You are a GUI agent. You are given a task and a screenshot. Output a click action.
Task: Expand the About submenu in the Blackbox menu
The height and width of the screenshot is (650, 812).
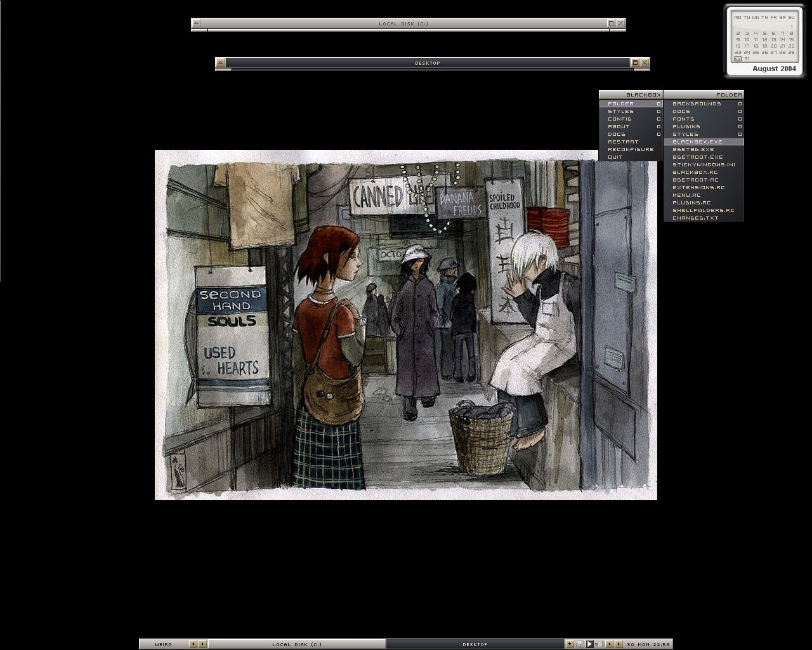pos(631,126)
